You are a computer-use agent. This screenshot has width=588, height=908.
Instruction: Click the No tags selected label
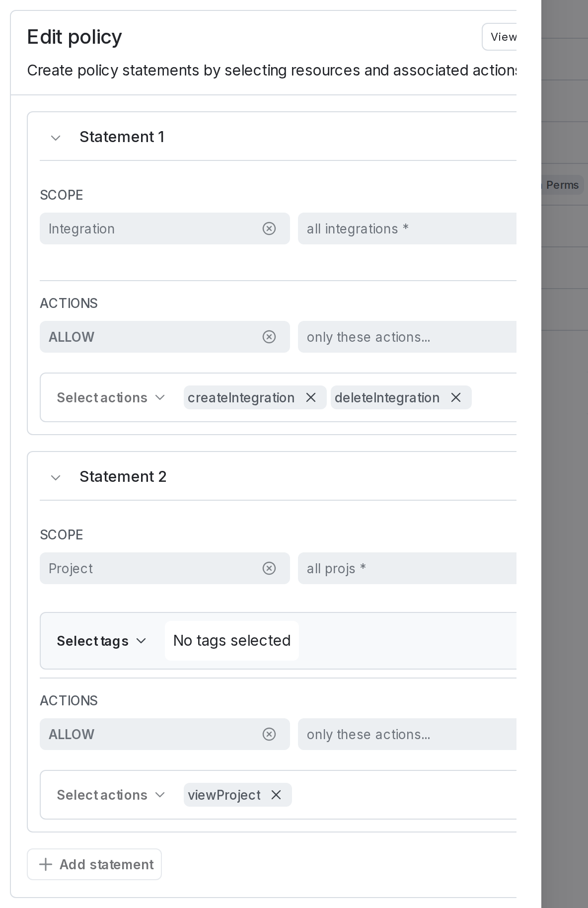[x=232, y=641]
